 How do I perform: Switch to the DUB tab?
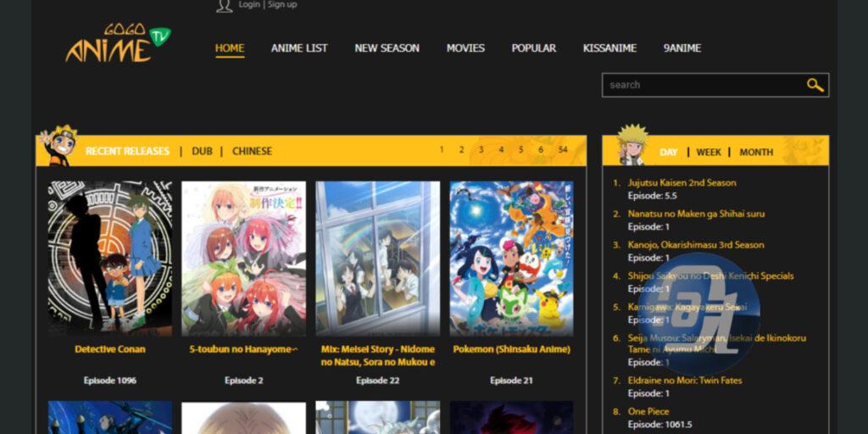tap(202, 151)
